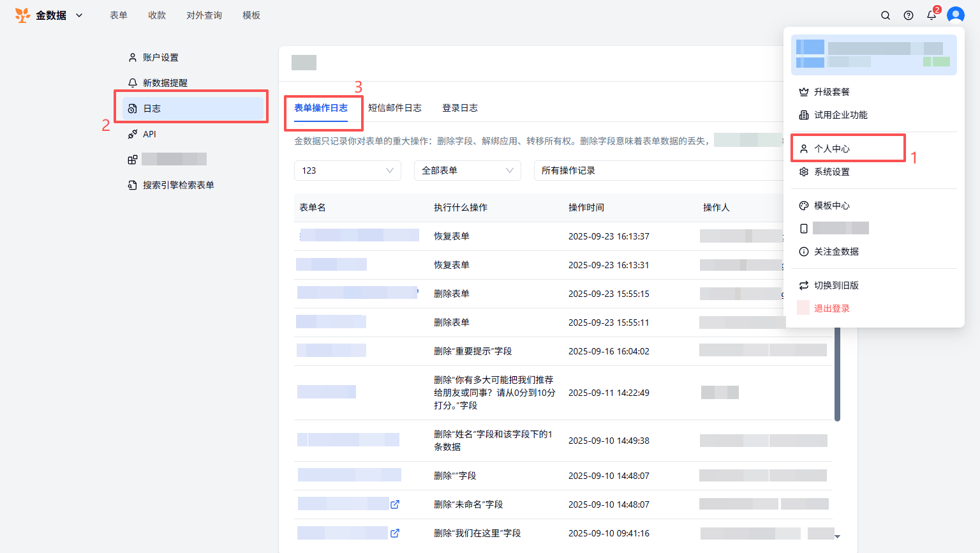Open the help question mark icon
Screen dimensions: 980x553
click(x=909, y=15)
